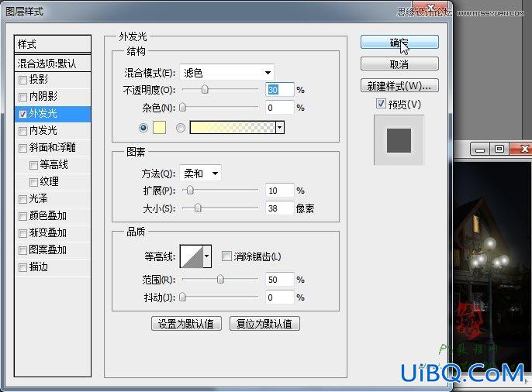Click the 新建样式(W)... button
This screenshot has height=392, width=532.
[x=399, y=85]
